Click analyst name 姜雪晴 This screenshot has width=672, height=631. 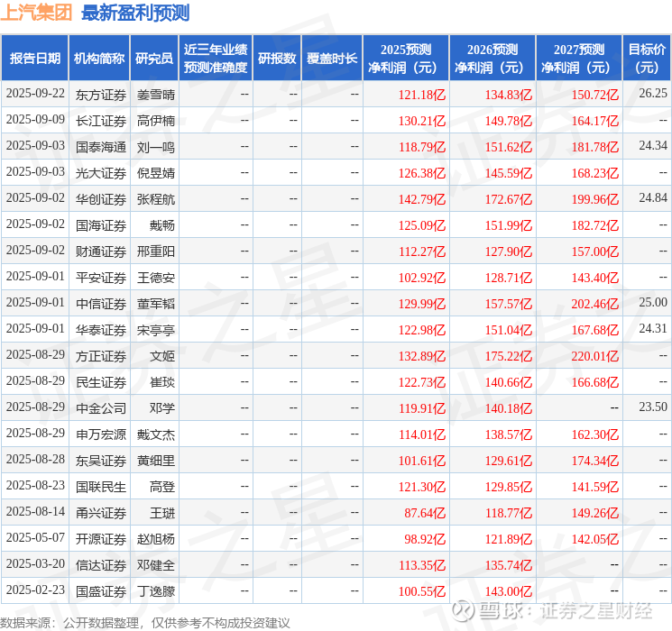click(x=156, y=95)
